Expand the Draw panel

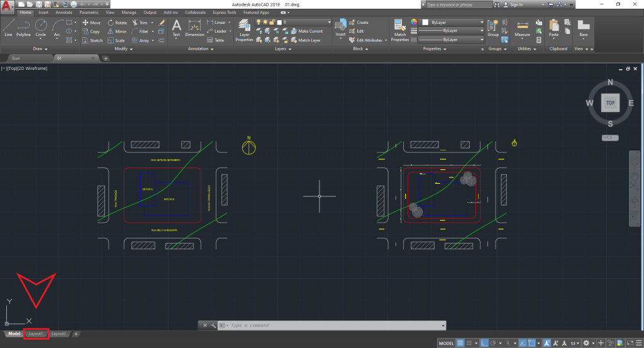point(40,49)
